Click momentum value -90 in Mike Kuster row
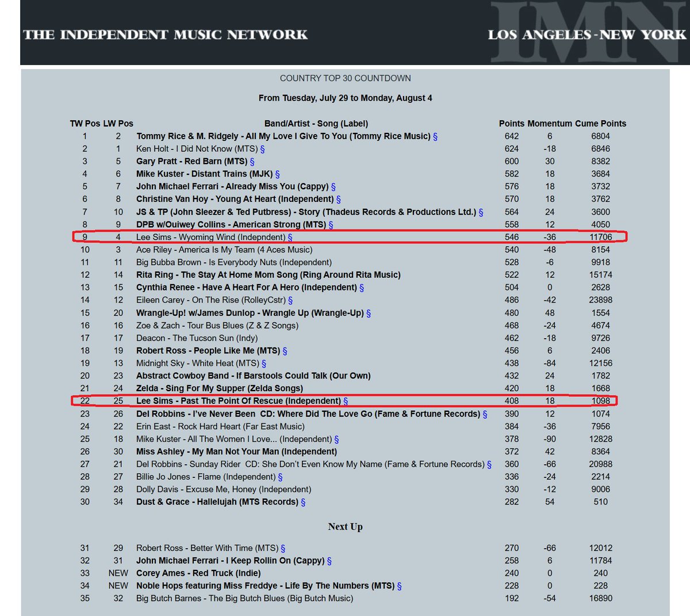The width and height of the screenshot is (690, 616). click(550, 439)
